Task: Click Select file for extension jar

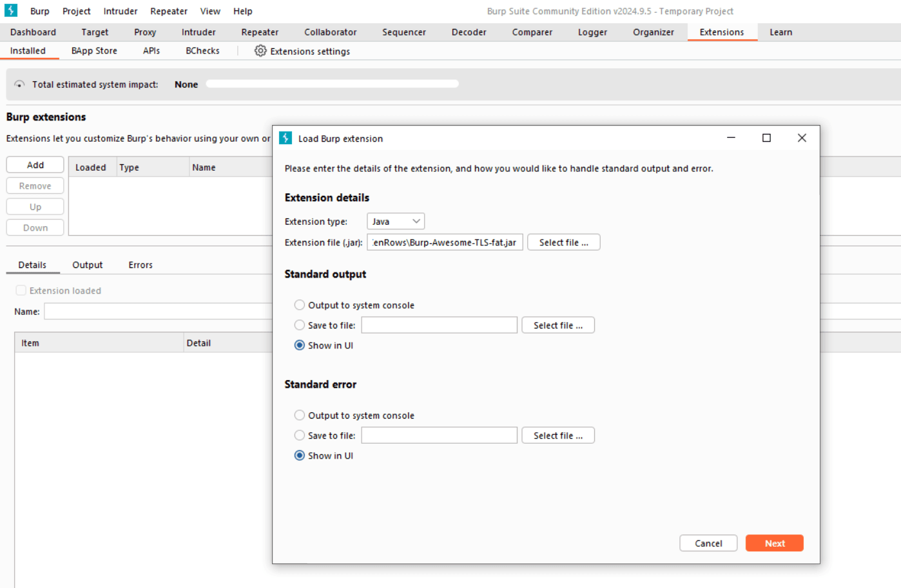Action: point(564,242)
